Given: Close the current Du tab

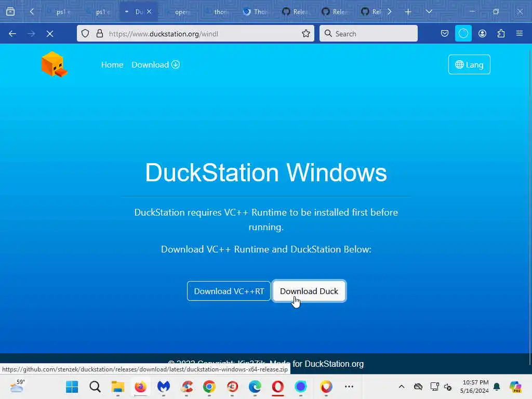Looking at the screenshot, I should coord(149,12).
